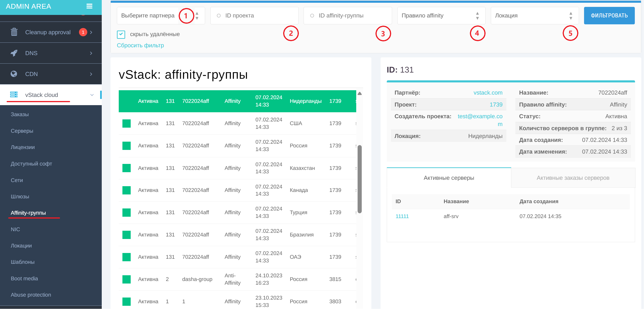Click the vStack cloud server icon
Screen dimensions: 644x309
pos(14,95)
